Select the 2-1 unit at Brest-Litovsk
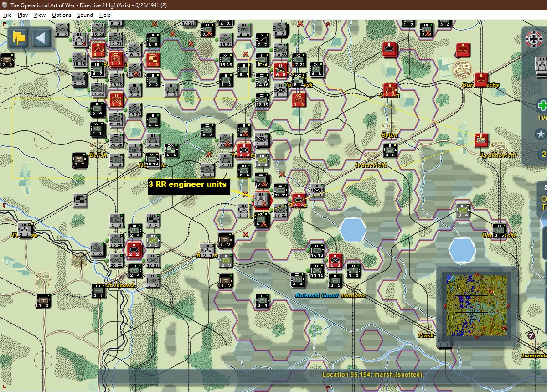 98,290
